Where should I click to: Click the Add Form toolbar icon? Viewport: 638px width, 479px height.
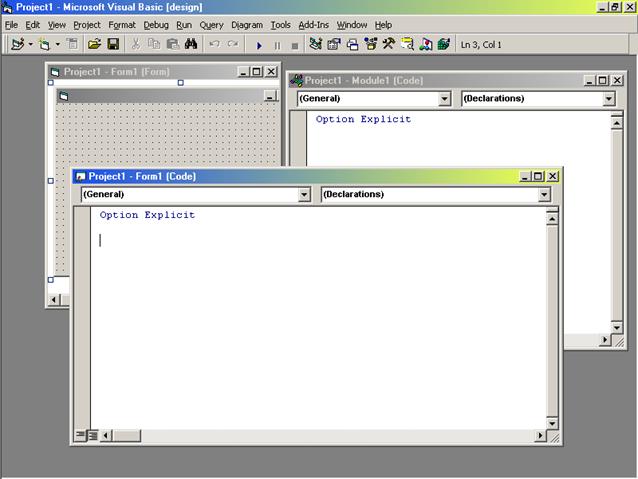[x=44, y=44]
